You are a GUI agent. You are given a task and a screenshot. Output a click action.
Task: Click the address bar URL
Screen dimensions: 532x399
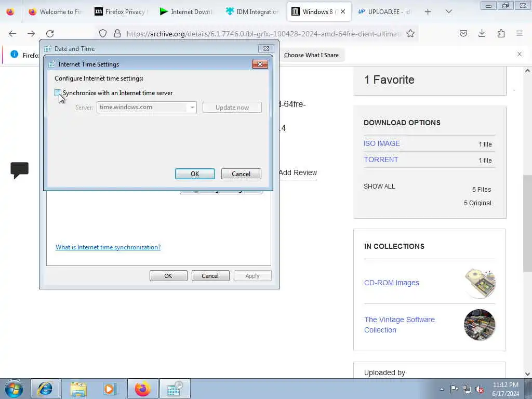tap(263, 34)
